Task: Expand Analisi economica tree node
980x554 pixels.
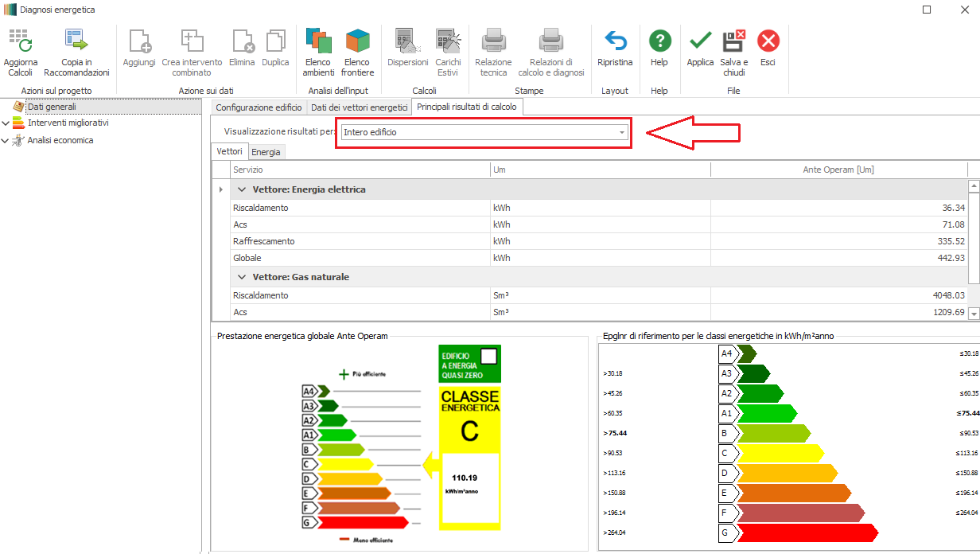Action: click(x=6, y=141)
